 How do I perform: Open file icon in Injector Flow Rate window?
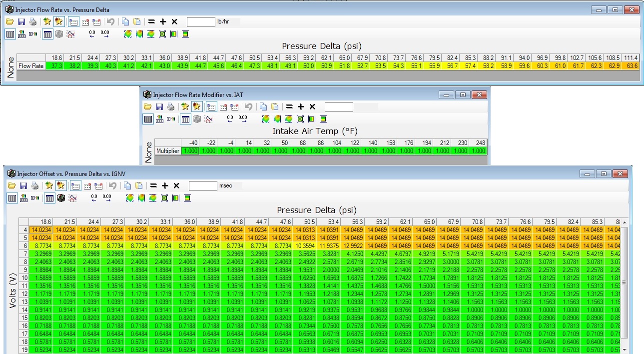point(10,21)
